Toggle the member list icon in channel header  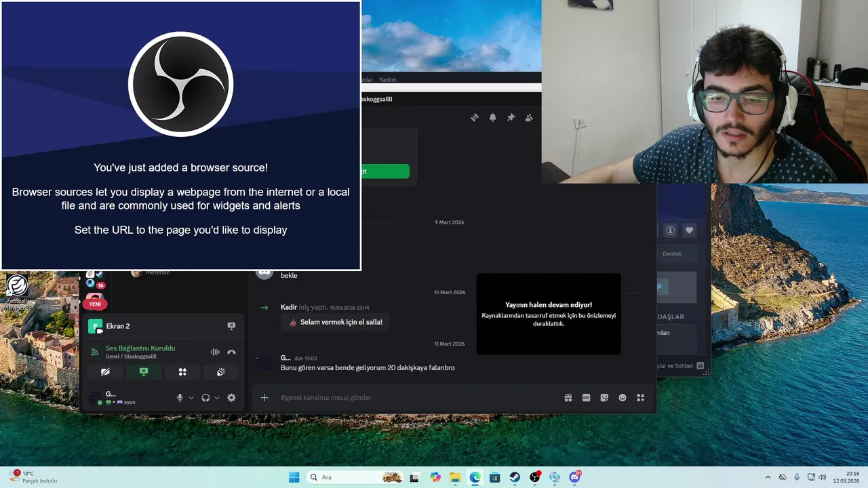pos(529,117)
